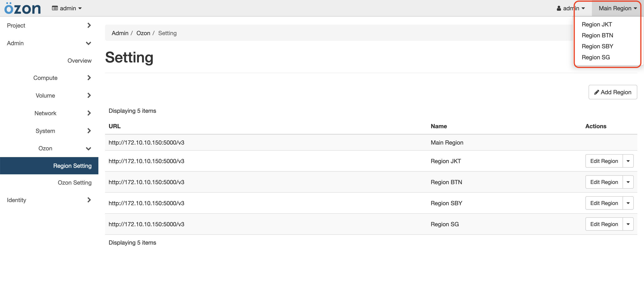
Task: Select Region BTN from region menu
Action: (x=597, y=35)
